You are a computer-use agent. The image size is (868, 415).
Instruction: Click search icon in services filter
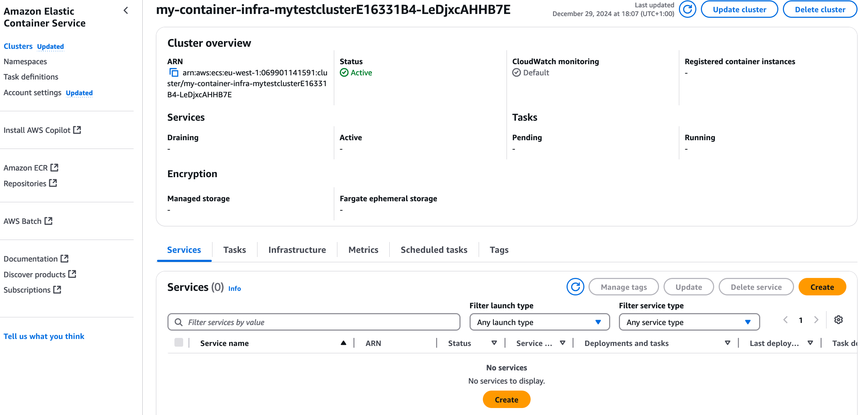[x=178, y=322]
